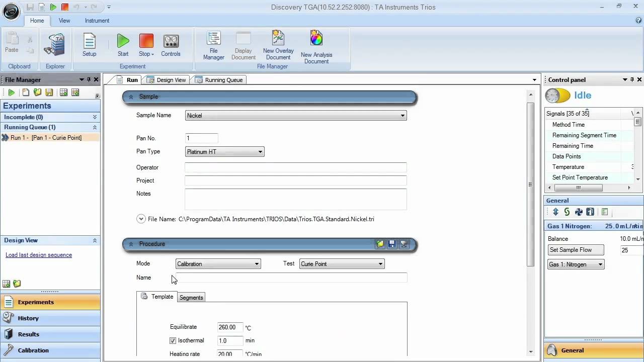The image size is (644, 362).
Task: Switch to the Segments tab
Action: [x=191, y=298]
